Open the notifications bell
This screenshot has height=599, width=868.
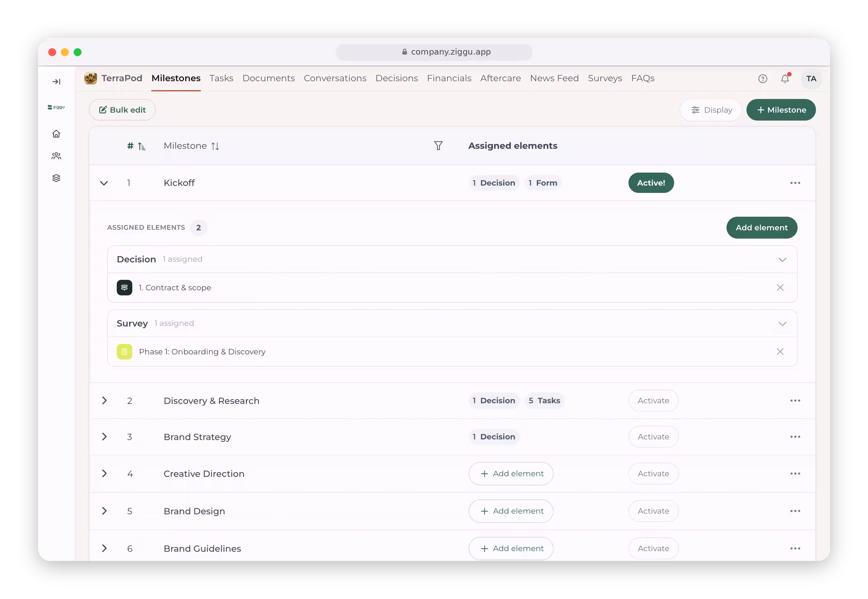[785, 78]
